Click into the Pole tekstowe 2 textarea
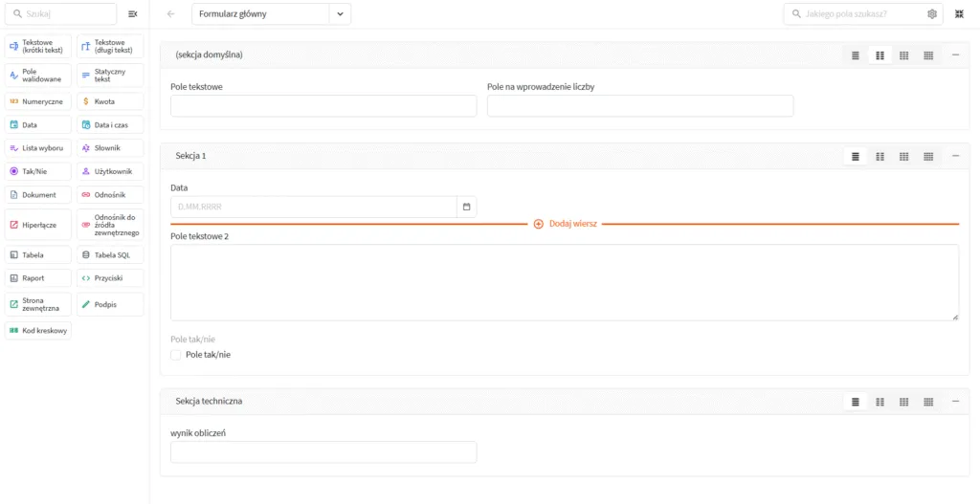The width and height of the screenshot is (980, 504). click(565, 283)
